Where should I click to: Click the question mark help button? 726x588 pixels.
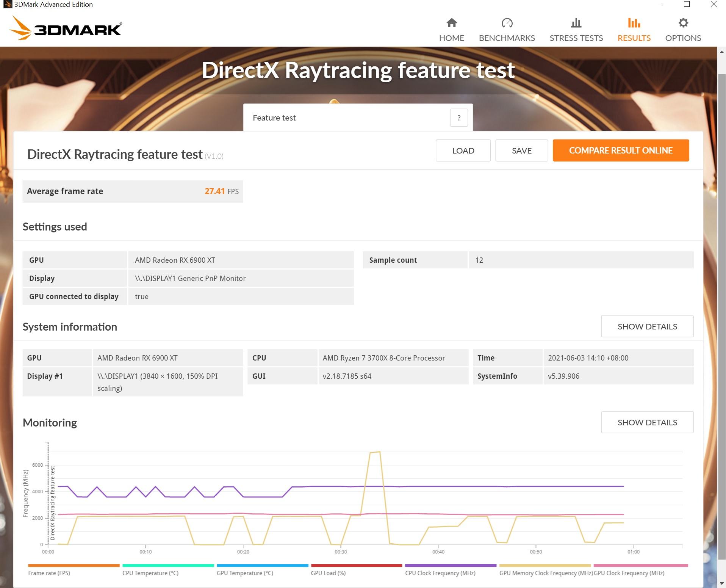tap(459, 118)
